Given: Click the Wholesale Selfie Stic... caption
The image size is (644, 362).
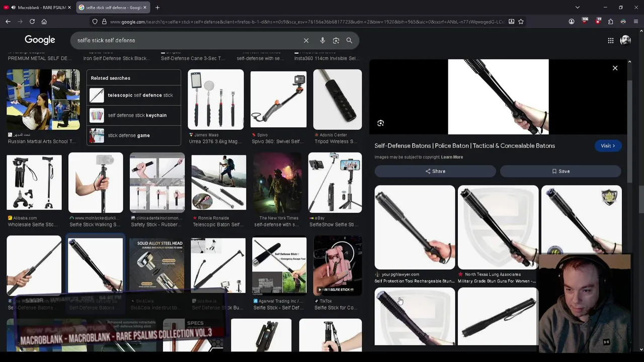Looking at the screenshot, I should pos(33,225).
